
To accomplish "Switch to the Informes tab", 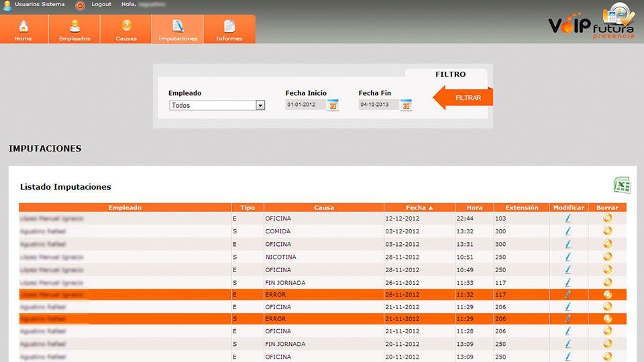I will click(x=229, y=30).
